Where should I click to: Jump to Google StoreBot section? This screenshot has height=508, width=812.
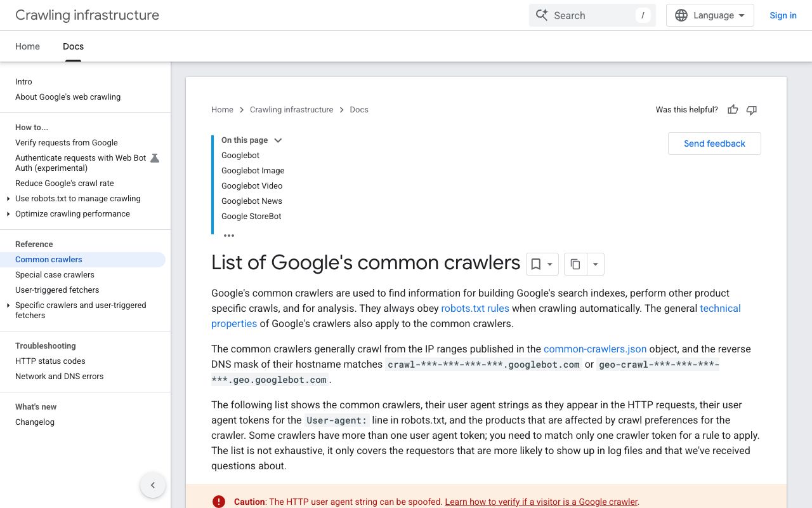coord(251,217)
